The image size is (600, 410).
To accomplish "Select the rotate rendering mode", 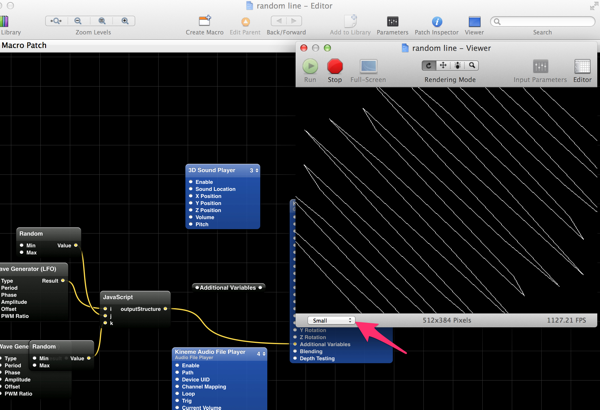I will point(429,66).
